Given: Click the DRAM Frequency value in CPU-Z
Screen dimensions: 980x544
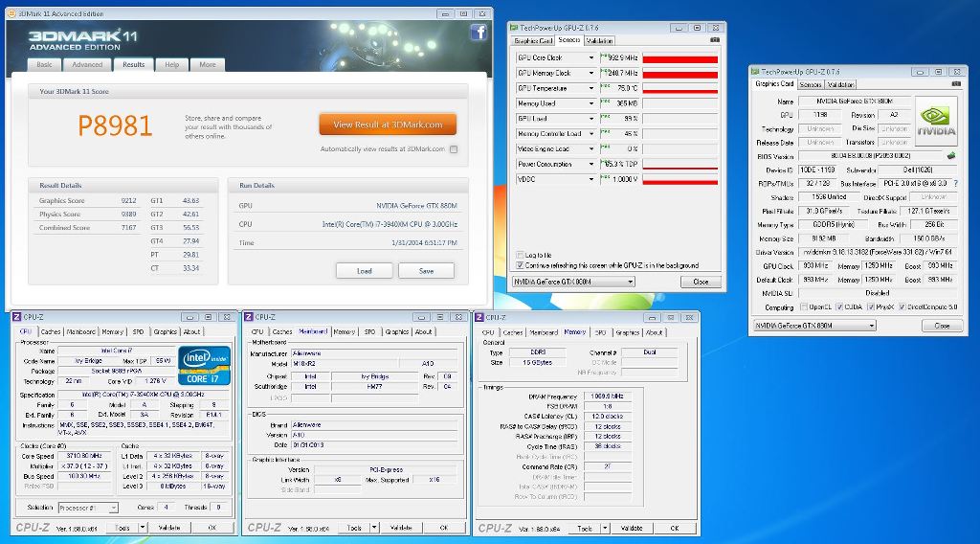Looking at the screenshot, I should (x=608, y=396).
